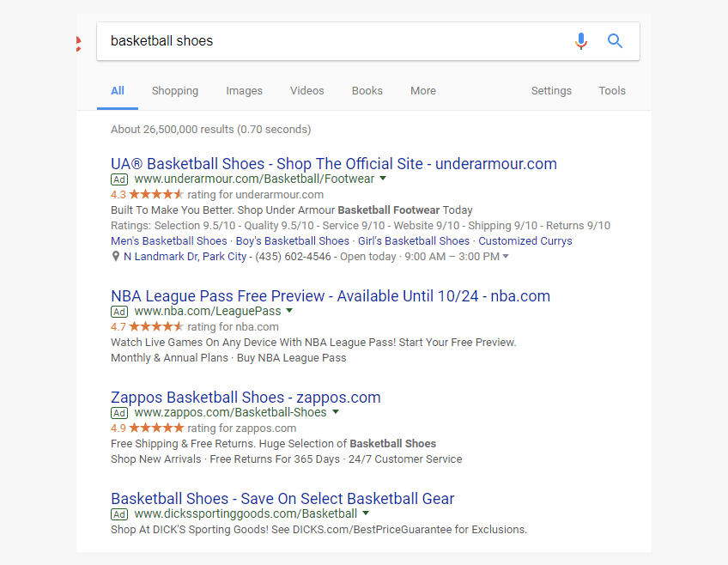Click the Ratings: Selection 9.5/10 line
This screenshot has width=728, height=565.
361,226
